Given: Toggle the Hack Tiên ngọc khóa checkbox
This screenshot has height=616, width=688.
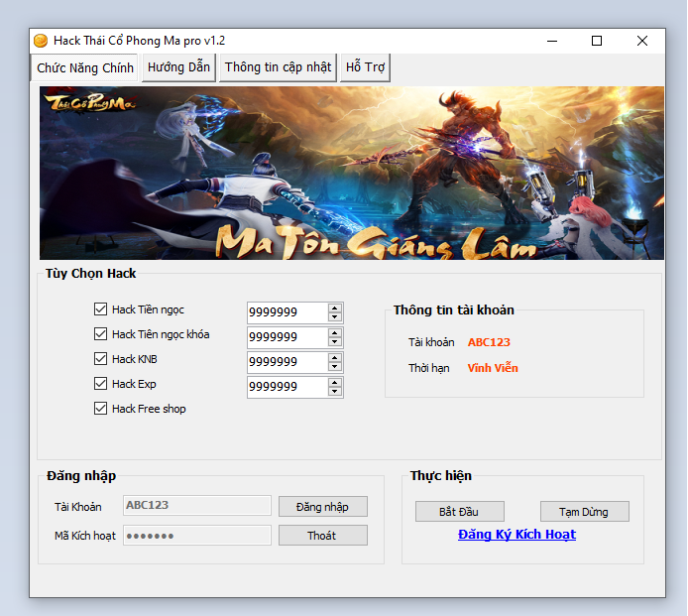Looking at the screenshot, I should click(x=100, y=334).
